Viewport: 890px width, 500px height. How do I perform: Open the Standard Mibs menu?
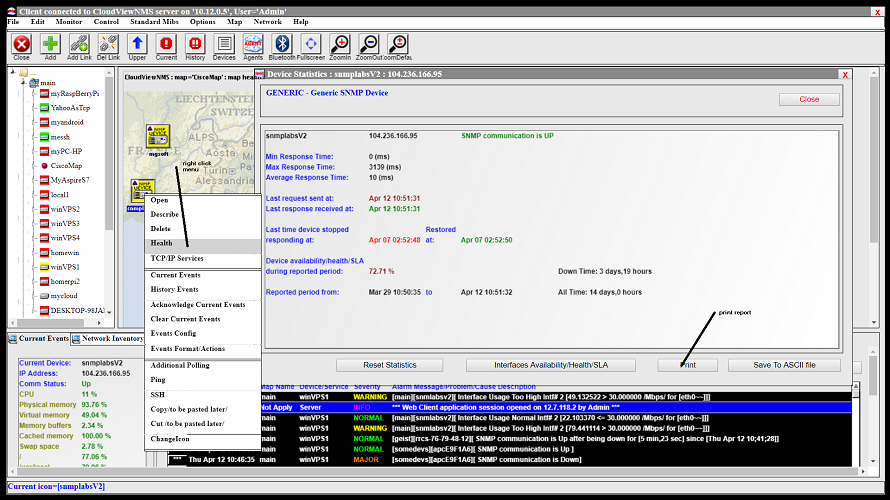(155, 21)
